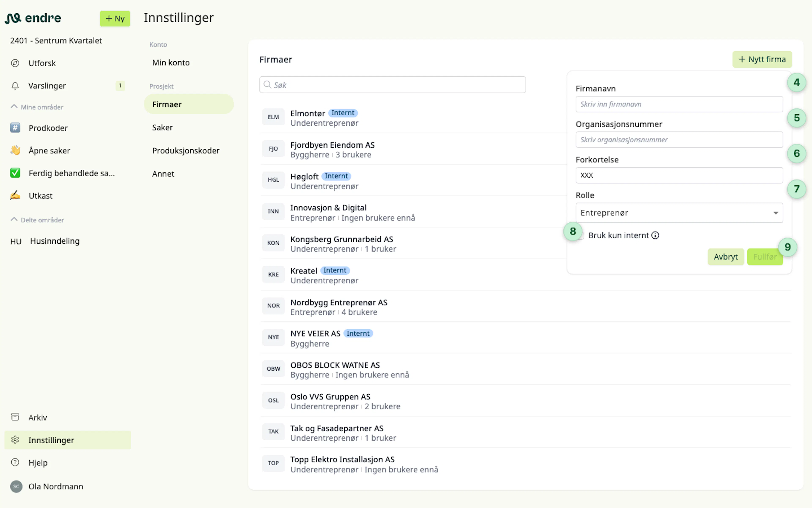Click the Internt tag on Elmontør

(x=343, y=113)
